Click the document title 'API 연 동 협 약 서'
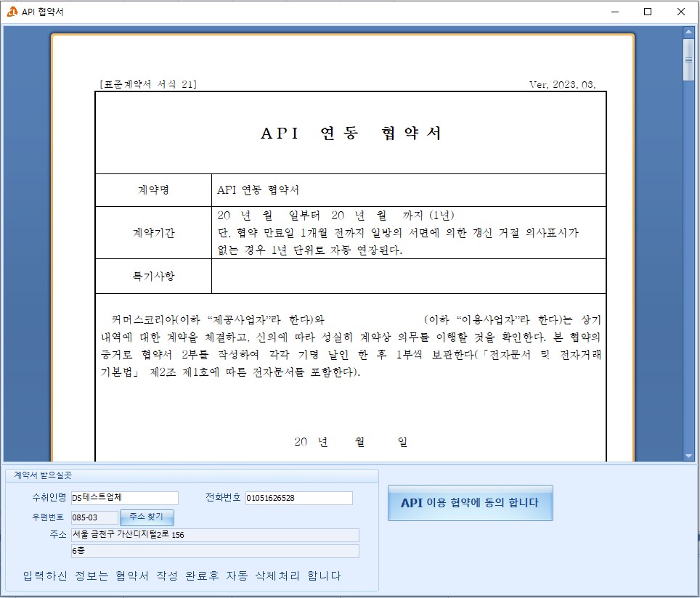The height and width of the screenshot is (598, 700). pyautogui.click(x=351, y=133)
